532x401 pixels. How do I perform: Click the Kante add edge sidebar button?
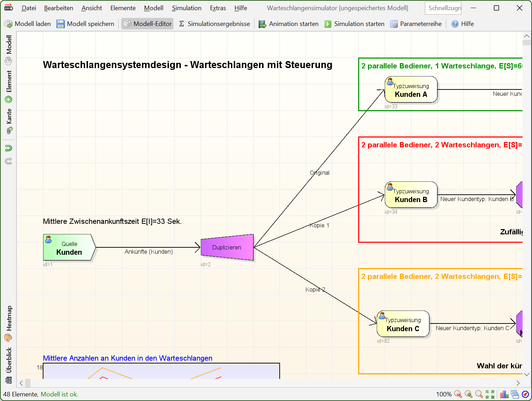(8, 121)
